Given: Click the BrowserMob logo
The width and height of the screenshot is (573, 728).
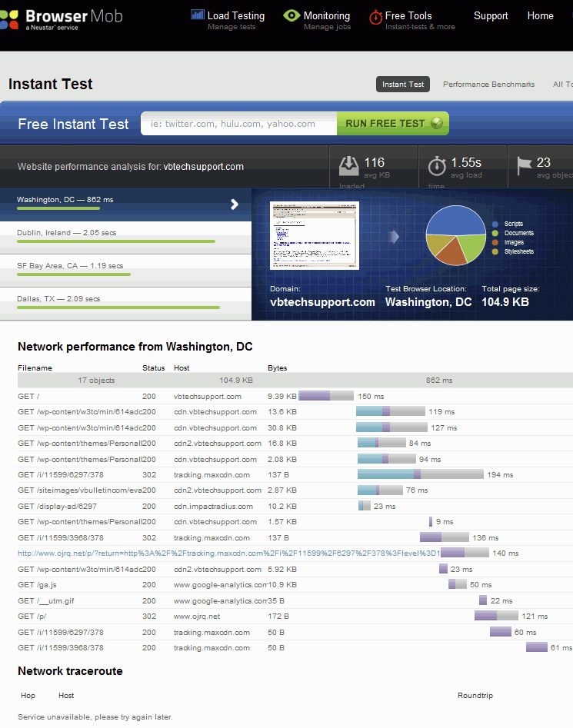Looking at the screenshot, I should pyautogui.click(x=62, y=19).
